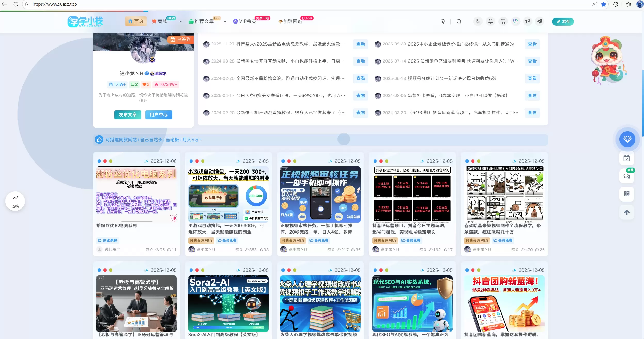
Task: Toggle the language translate icon
Action: click(516, 21)
